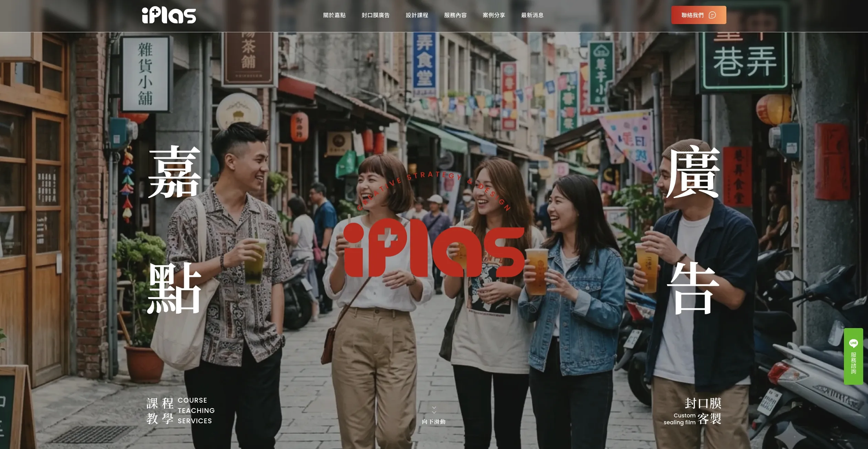Open the 封口膜廣告 menu item
The image size is (868, 449).
click(x=375, y=15)
